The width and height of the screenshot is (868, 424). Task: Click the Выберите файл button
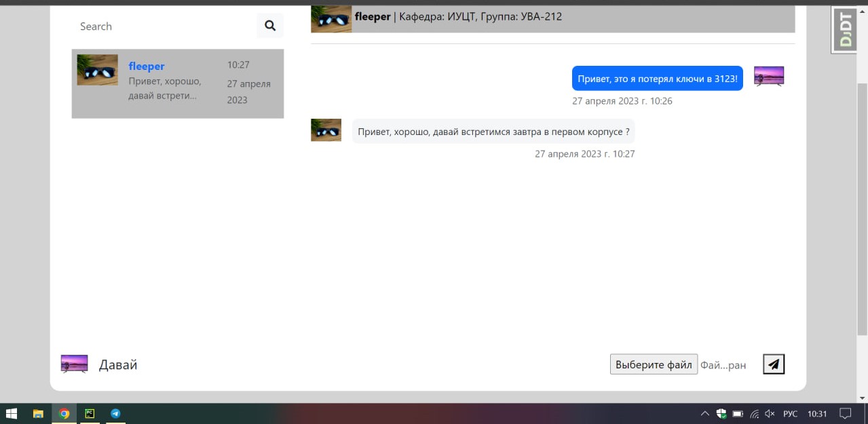(654, 364)
